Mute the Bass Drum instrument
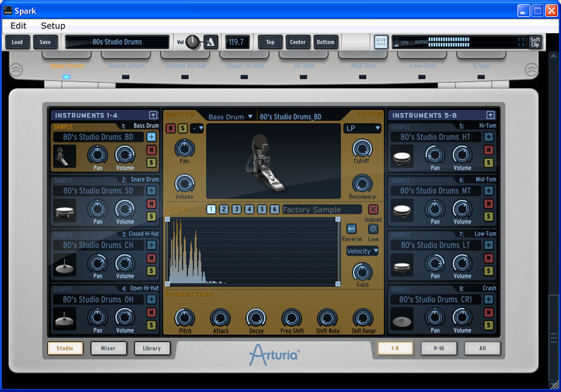This screenshot has height=392, width=561. pos(151,150)
